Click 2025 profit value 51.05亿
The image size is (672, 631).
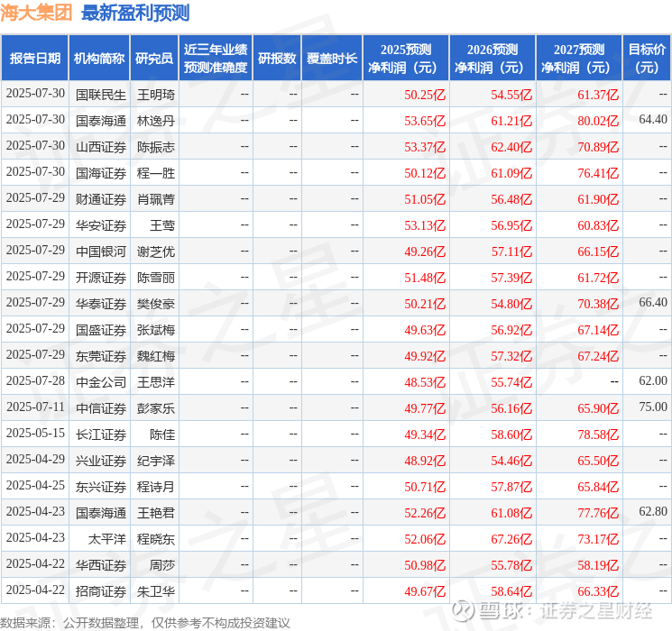pyautogui.click(x=425, y=199)
